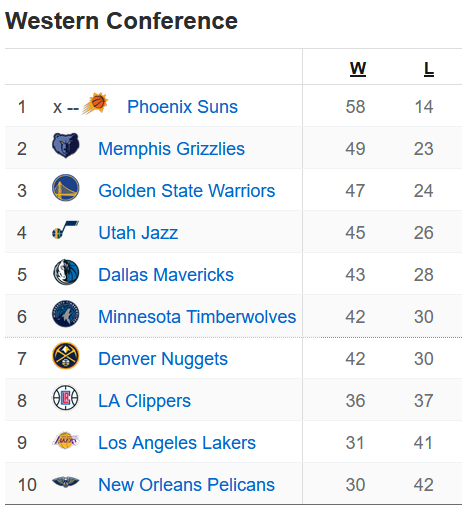Image resolution: width=462 pixels, height=505 pixels.
Task: Click the Minnesota Timberwolves wolf logo
Action: point(66,314)
